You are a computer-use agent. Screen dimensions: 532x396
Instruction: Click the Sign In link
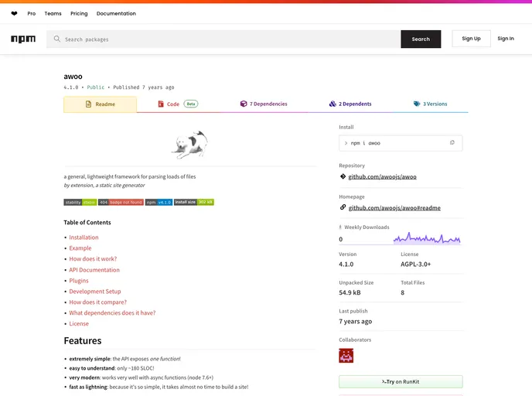pos(506,39)
